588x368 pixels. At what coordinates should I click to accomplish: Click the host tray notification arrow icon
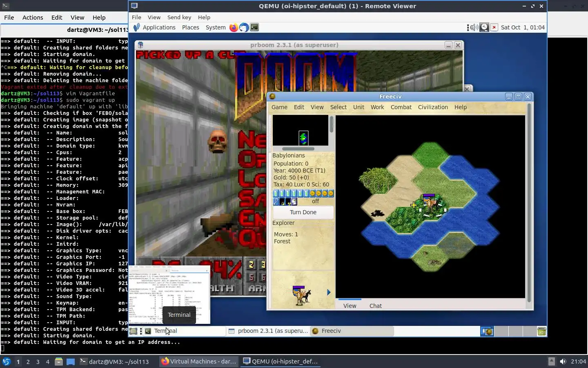(x=551, y=361)
